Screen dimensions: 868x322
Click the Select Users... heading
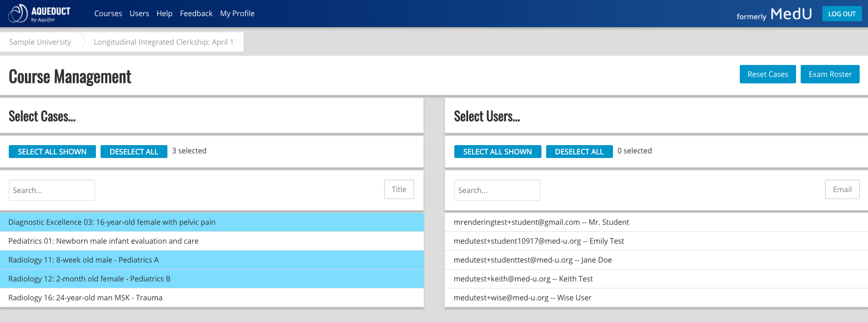(487, 116)
